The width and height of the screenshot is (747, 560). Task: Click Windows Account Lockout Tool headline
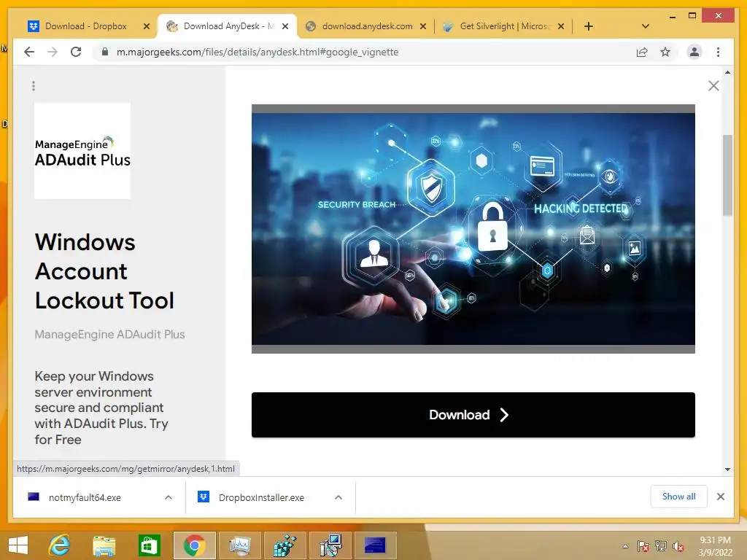tap(104, 271)
